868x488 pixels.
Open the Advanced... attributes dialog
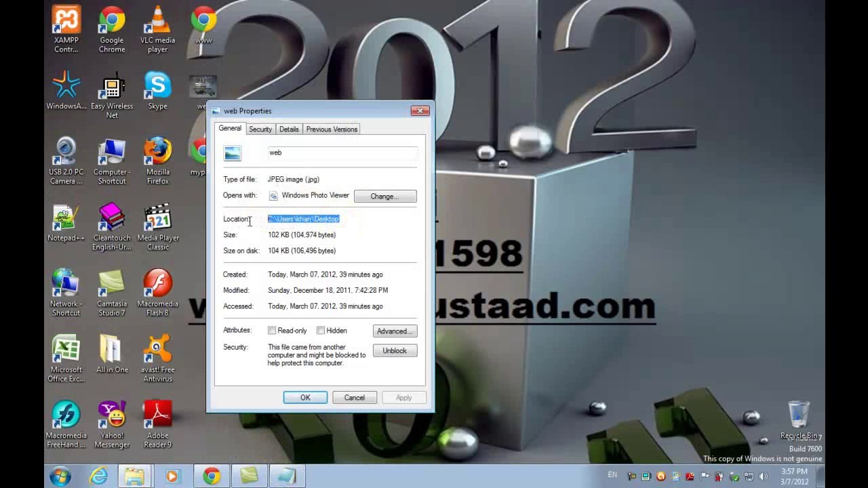coord(395,331)
